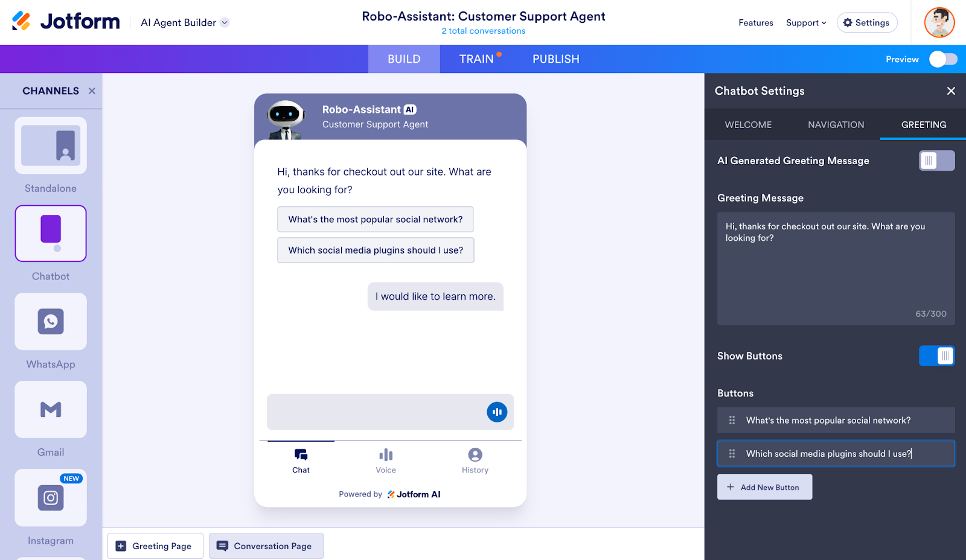Open the History view in the chat preview
This screenshot has width=966, height=560.
click(x=475, y=460)
